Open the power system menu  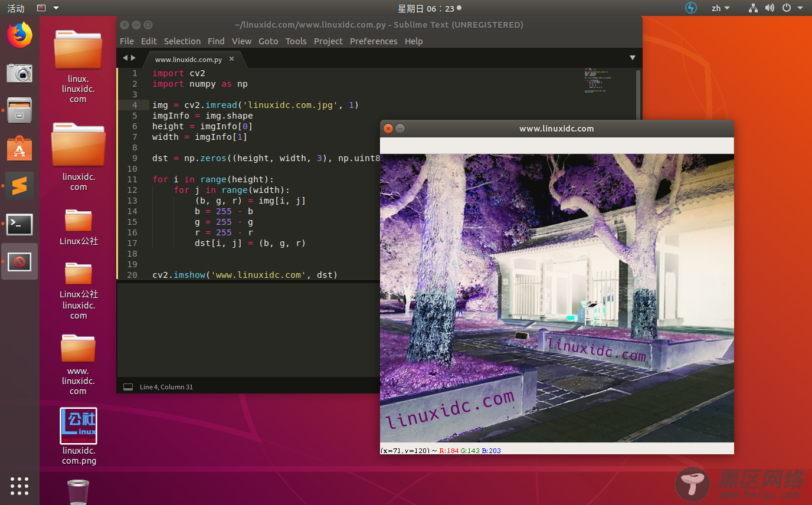click(793, 8)
